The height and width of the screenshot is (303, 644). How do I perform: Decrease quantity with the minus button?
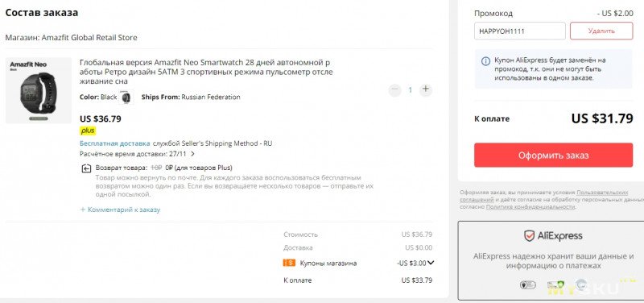click(394, 89)
